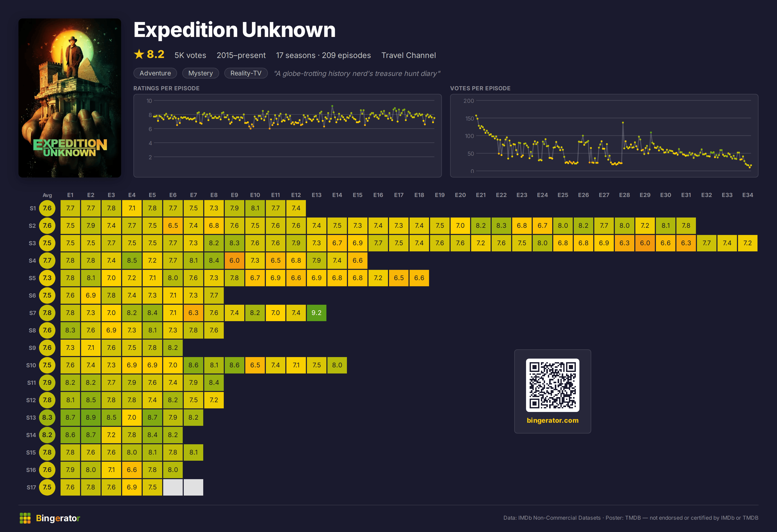
Task: Click the Ratings Per Episode chart
Action: (x=288, y=136)
